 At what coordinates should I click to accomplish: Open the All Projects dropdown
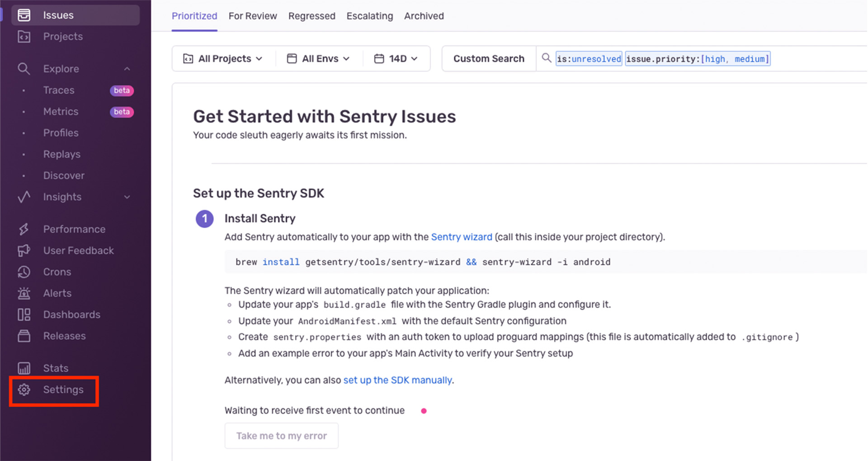(223, 59)
